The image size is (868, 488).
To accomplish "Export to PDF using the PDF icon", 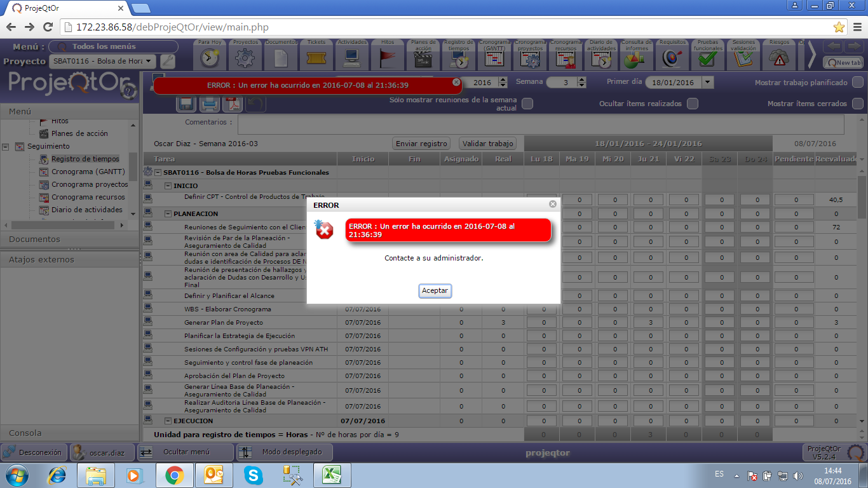I will point(233,104).
